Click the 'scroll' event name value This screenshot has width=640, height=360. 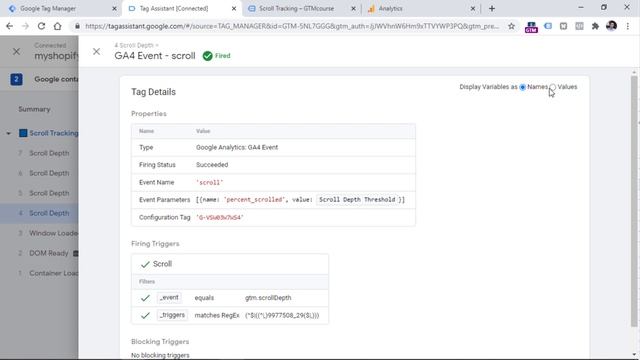(210, 182)
